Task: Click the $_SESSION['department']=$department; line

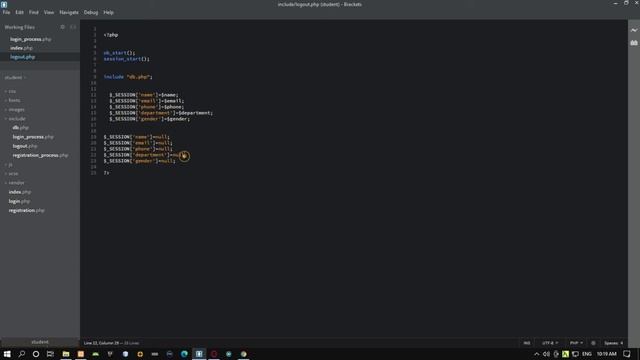Action: [161, 113]
